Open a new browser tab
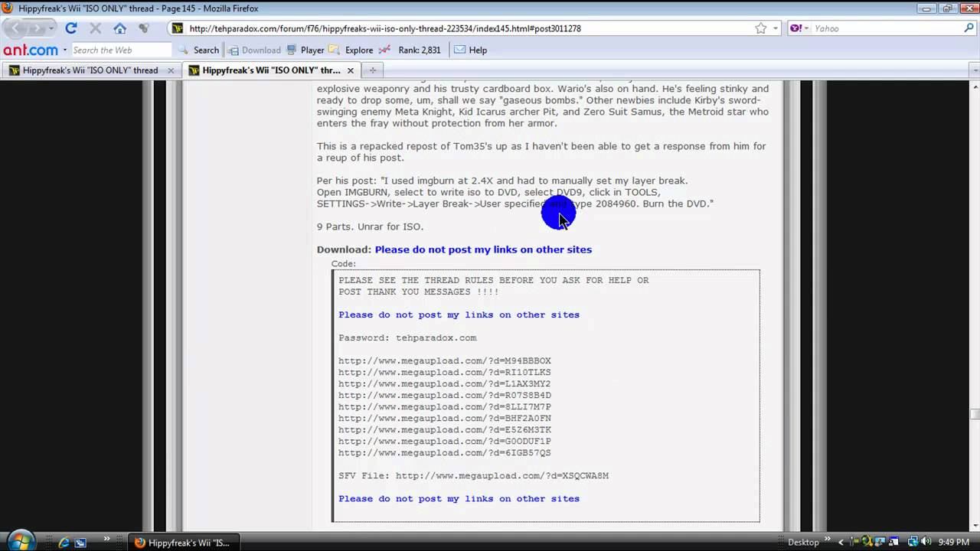Screen dimensions: 980x551 (373, 70)
